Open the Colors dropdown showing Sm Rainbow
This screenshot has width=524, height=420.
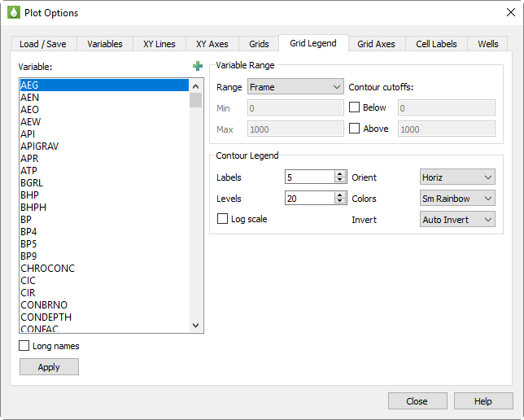pos(457,199)
